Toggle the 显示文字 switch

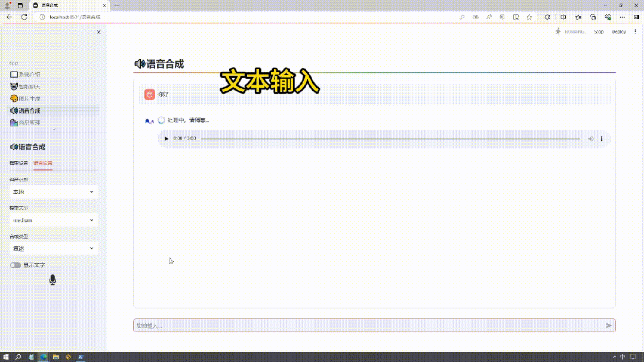point(16,265)
